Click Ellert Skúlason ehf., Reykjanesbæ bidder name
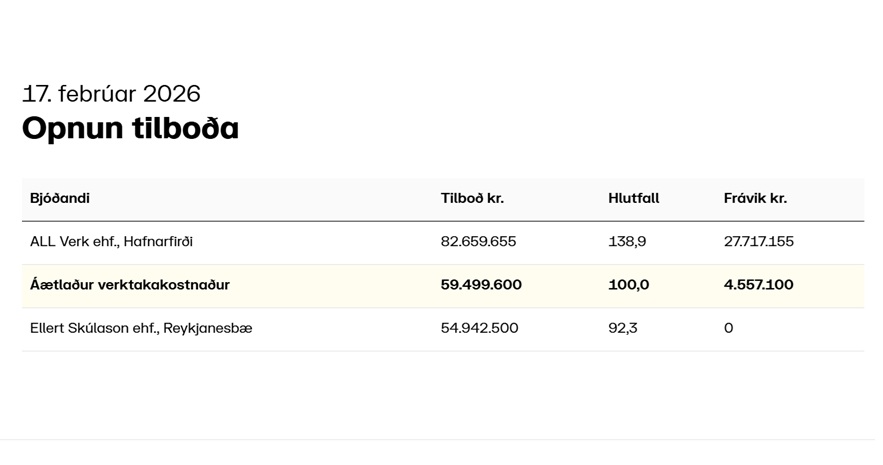Viewport: 883px width, 465px height. pyautogui.click(x=141, y=328)
